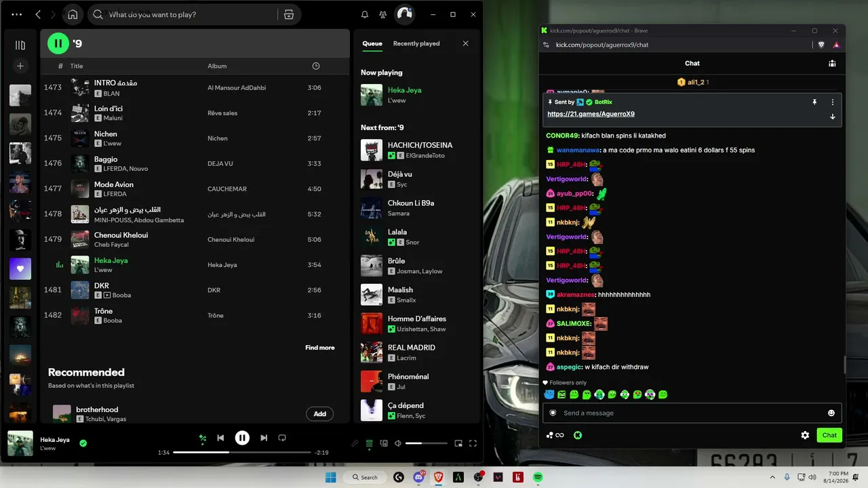The height and width of the screenshot is (488, 868).
Task: Open the Windows Start menu
Action: pyautogui.click(x=331, y=477)
